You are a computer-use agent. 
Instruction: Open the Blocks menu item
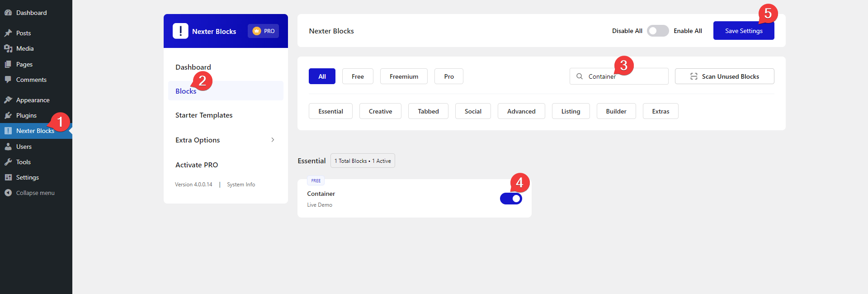tap(186, 91)
